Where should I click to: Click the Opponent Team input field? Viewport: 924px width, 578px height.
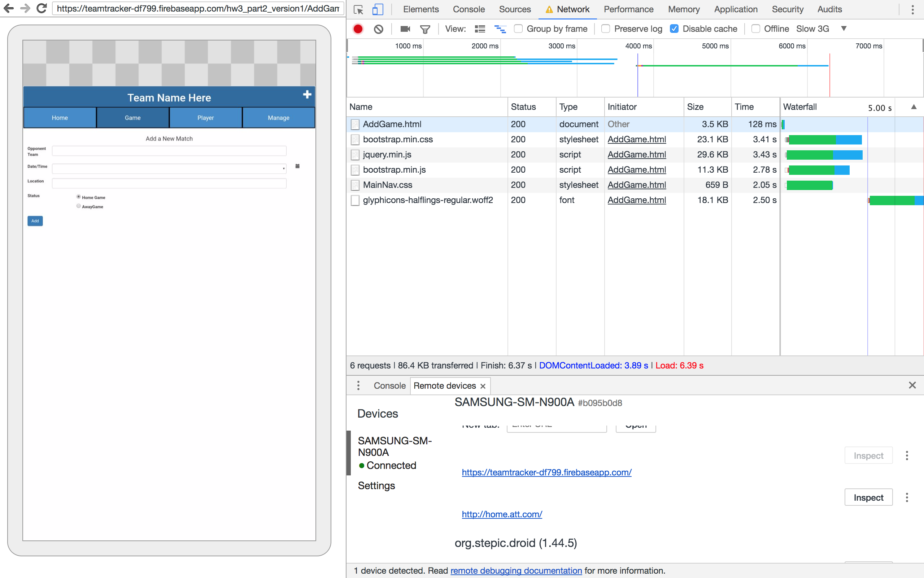(x=169, y=151)
